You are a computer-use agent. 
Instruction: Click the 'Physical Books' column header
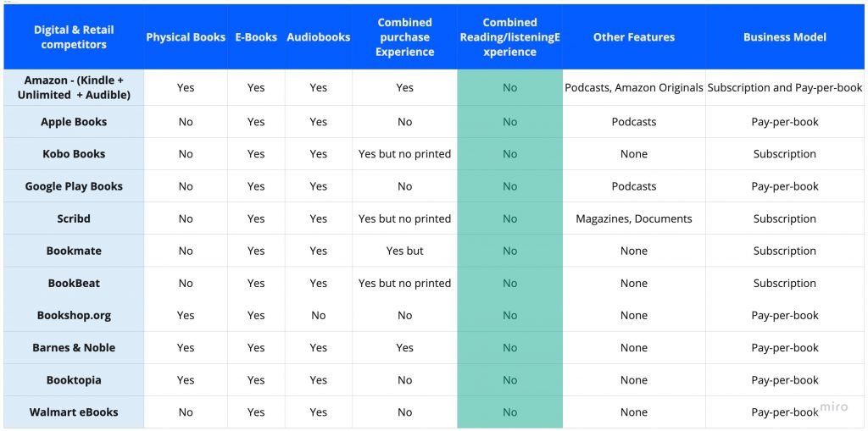click(x=186, y=37)
